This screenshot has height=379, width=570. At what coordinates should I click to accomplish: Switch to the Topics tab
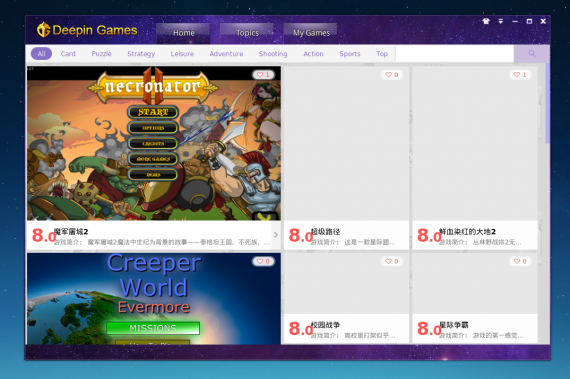pos(247,33)
